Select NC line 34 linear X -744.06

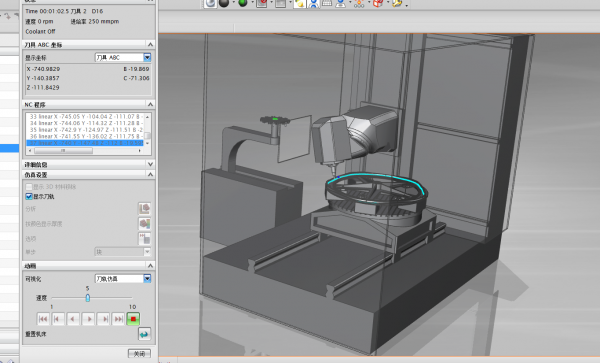coord(85,123)
